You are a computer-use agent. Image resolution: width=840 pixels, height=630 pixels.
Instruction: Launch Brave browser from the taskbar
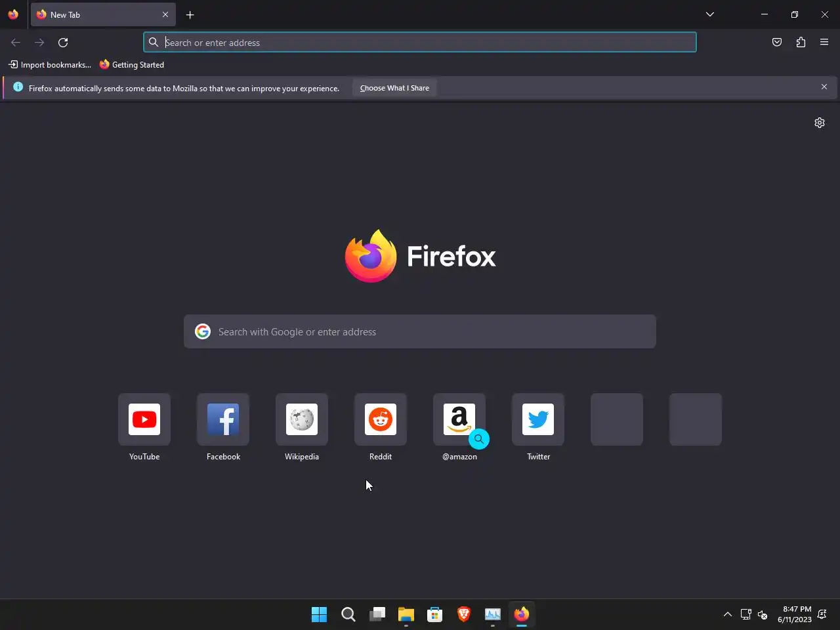click(464, 614)
